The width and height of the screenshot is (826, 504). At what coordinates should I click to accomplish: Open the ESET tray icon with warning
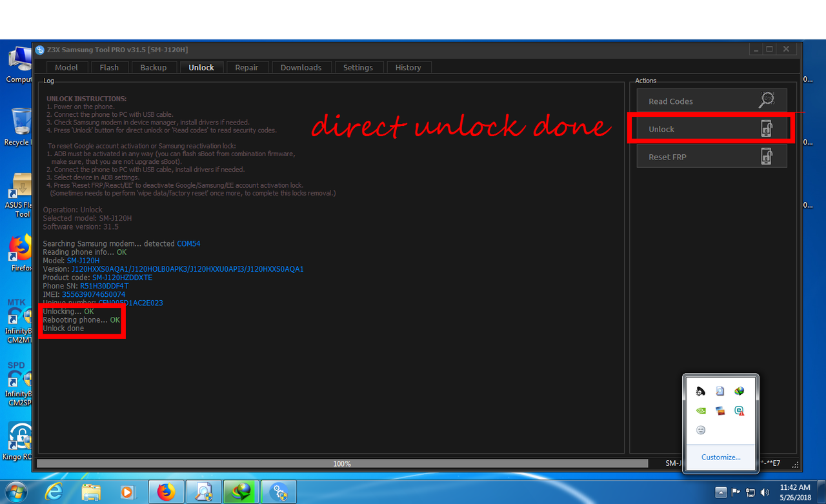point(740,410)
